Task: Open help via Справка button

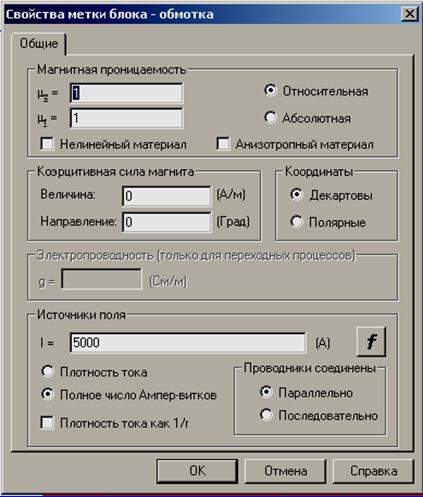Action: 373,471
